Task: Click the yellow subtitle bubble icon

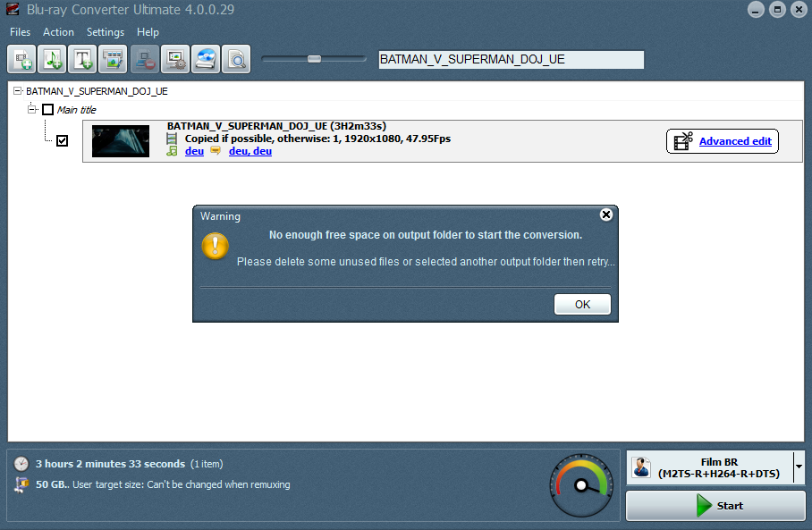Action: (216, 151)
